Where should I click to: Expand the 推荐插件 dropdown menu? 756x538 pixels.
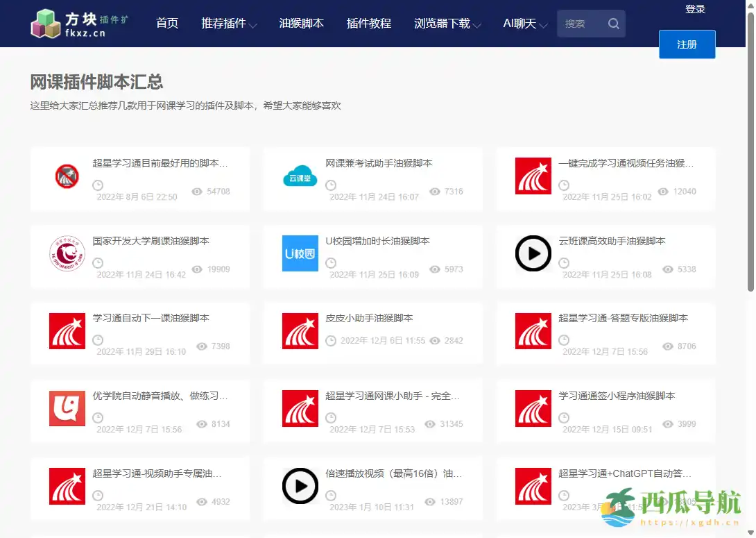(225, 23)
